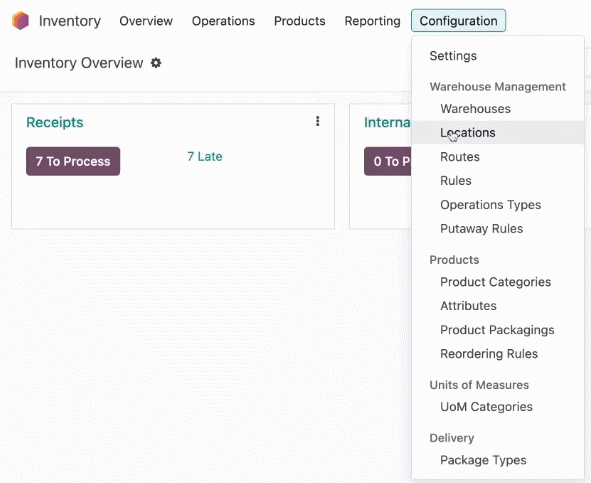The width and height of the screenshot is (591, 483).
Task: Go to the Overview menu item
Action: tap(146, 21)
